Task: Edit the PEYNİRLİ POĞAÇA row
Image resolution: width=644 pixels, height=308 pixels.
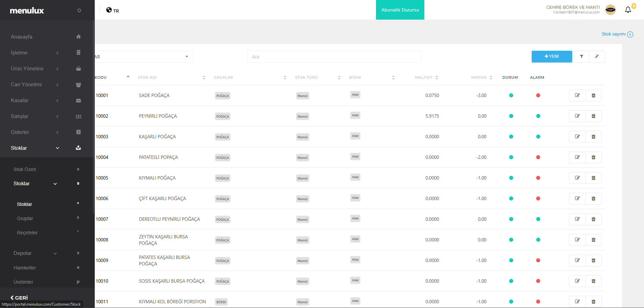Action: (577, 116)
